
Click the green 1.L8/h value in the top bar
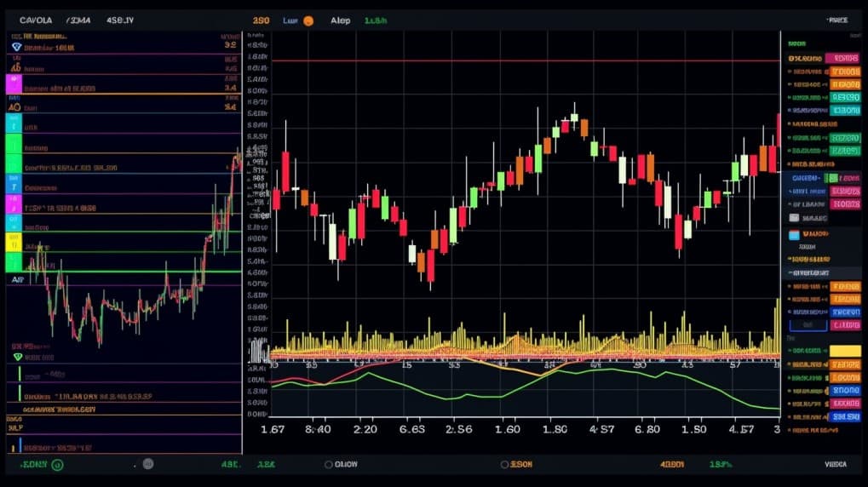[376, 20]
